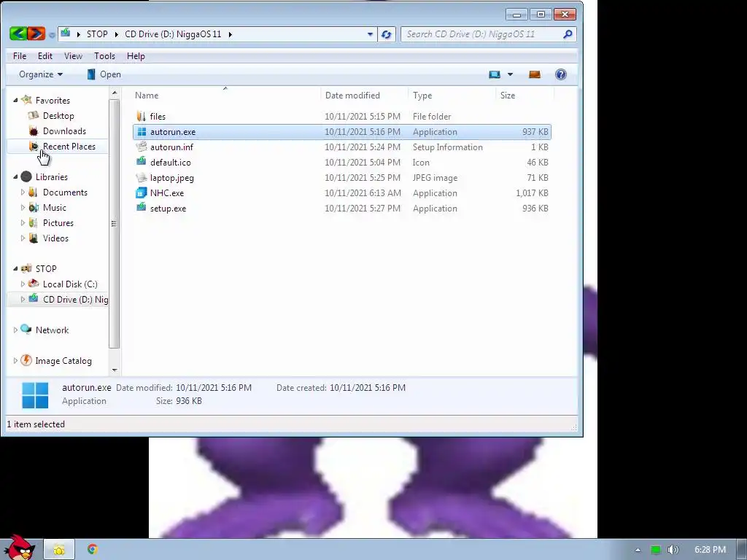
Task: Collapse the STOP computer group
Action: tap(15, 269)
